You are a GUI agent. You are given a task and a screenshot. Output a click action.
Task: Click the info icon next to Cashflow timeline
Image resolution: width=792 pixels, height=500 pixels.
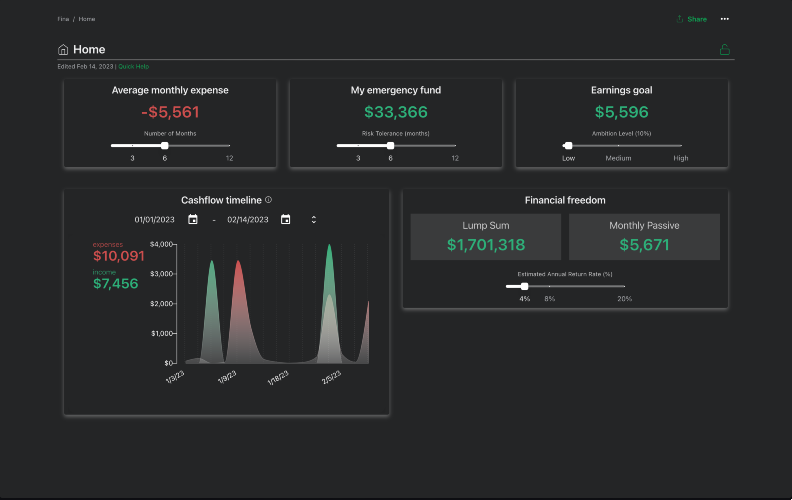[x=269, y=200]
